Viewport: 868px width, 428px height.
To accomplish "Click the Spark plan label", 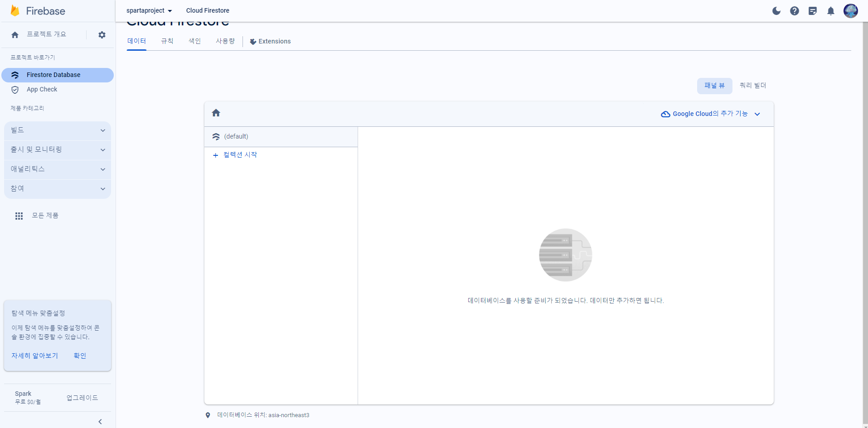I will click(23, 394).
